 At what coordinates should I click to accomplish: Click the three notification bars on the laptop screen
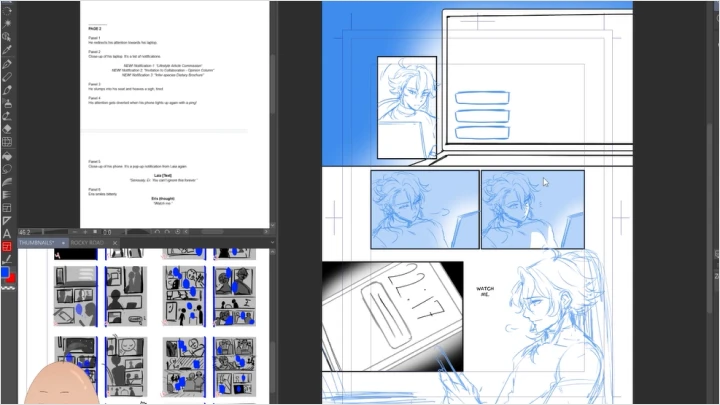pyautogui.click(x=482, y=115)
